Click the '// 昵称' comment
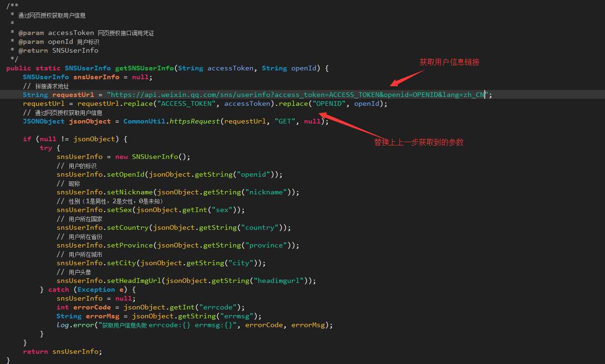 pyautogui.click(x=69, y=183)
